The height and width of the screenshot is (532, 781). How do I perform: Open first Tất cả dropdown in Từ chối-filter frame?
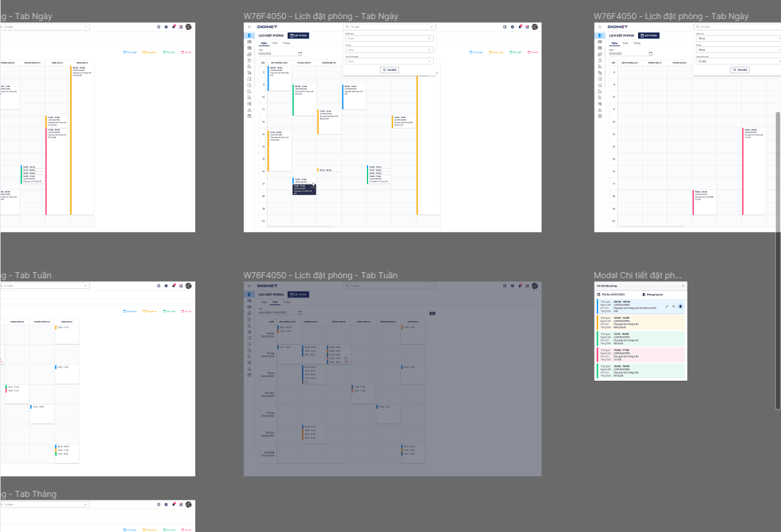pos(739,38)
